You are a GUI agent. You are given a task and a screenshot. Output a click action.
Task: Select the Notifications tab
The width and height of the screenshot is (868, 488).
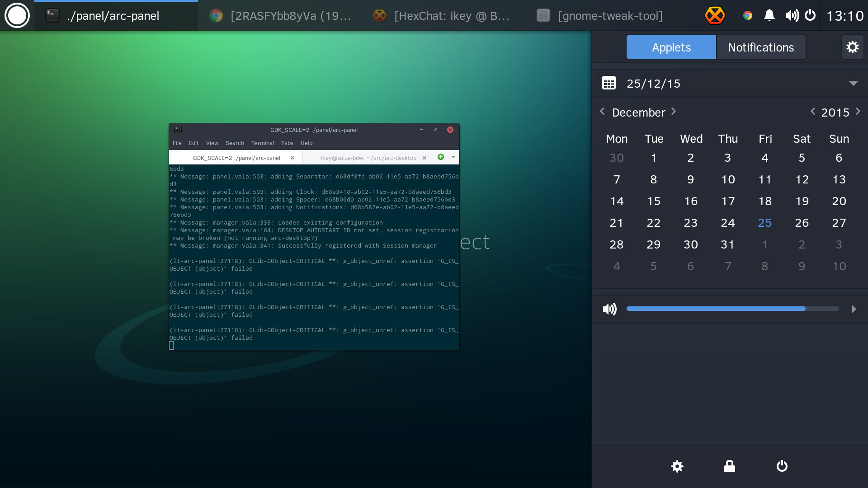point(761,47)
